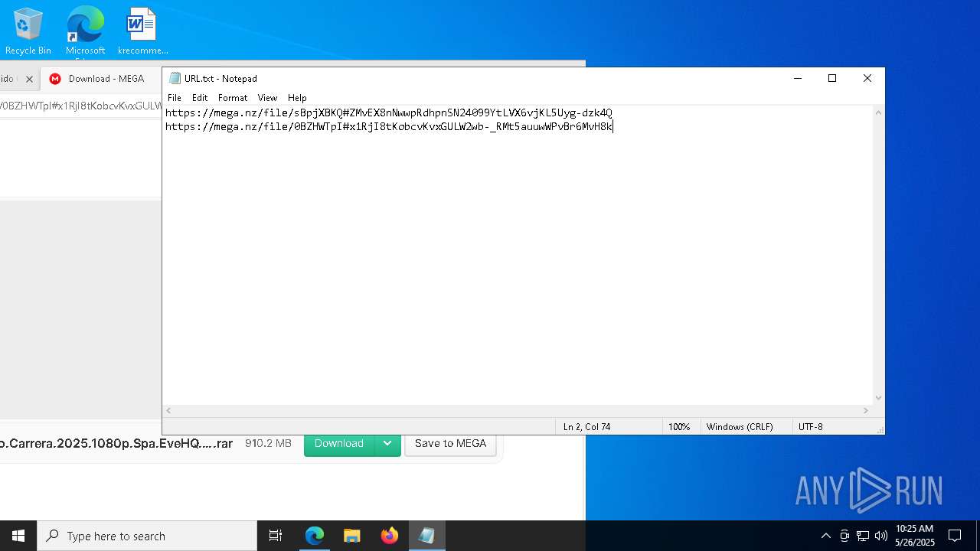Open Firefox from taskbar
Screen dimensions: 980x551
click(390, 536)
